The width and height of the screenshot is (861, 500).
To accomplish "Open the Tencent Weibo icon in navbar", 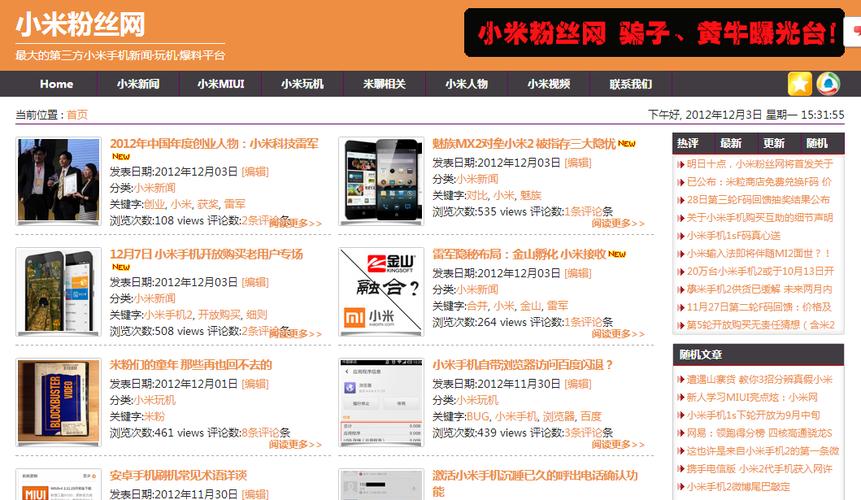I will 828,84.
